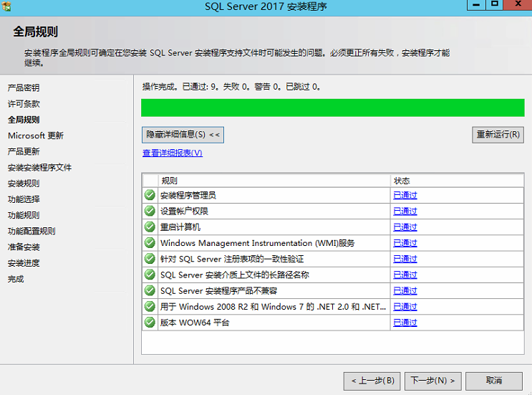Click green check icon for 安装程序管理员 row
This screenshot has height=395, width=532.
(x=150, y=195)
